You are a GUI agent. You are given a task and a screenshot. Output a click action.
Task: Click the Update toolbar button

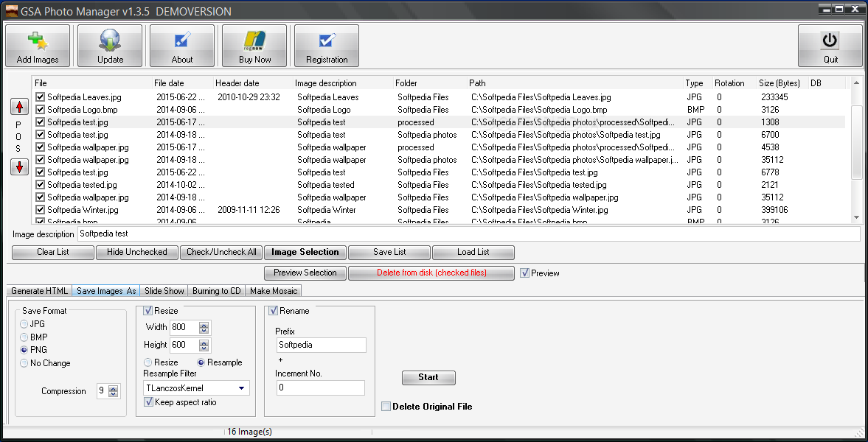110,46
